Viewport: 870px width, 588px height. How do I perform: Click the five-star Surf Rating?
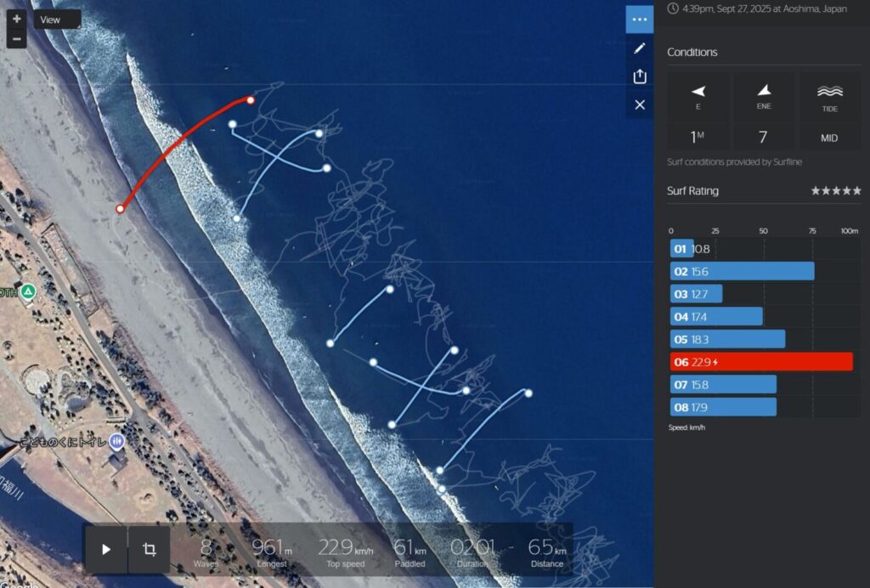(836, 191)
